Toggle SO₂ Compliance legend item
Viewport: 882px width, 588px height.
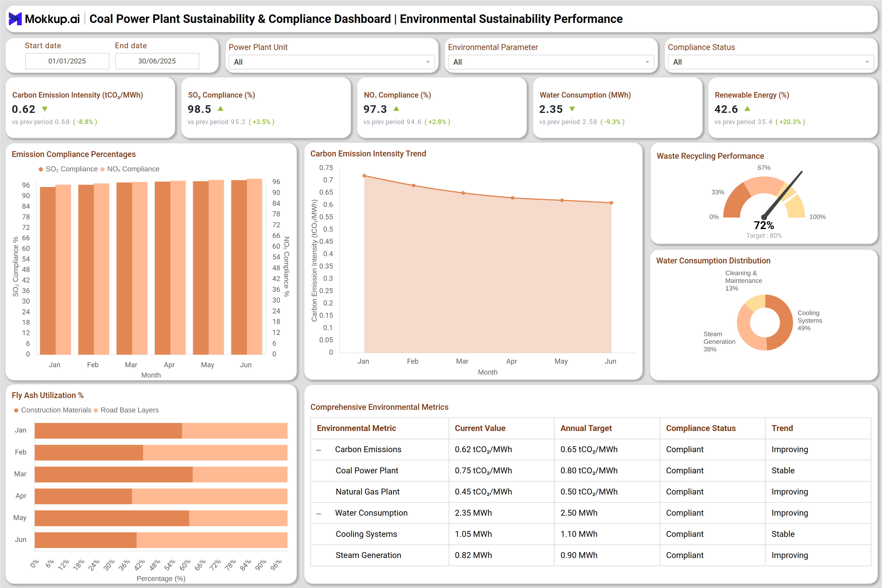[68, 169]
